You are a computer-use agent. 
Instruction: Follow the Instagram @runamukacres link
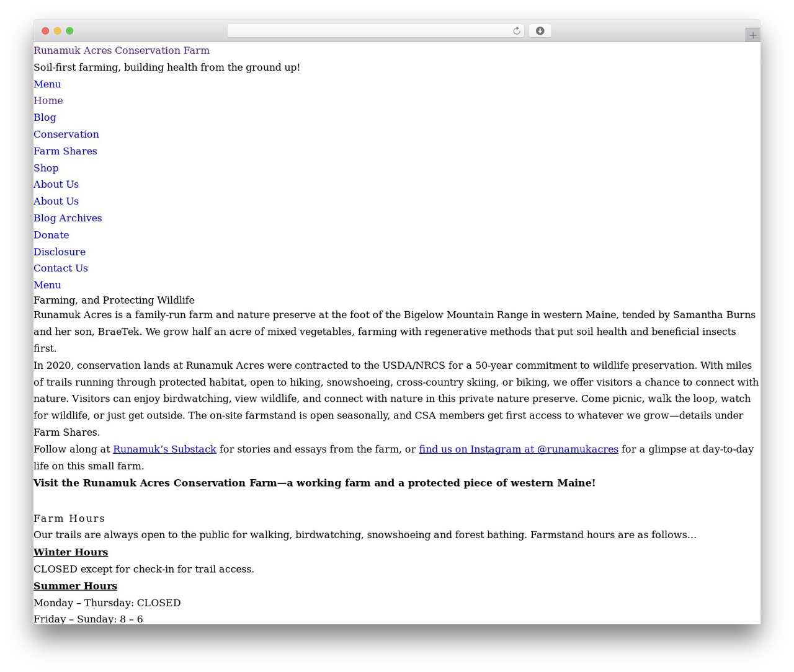tap(519, 449)
